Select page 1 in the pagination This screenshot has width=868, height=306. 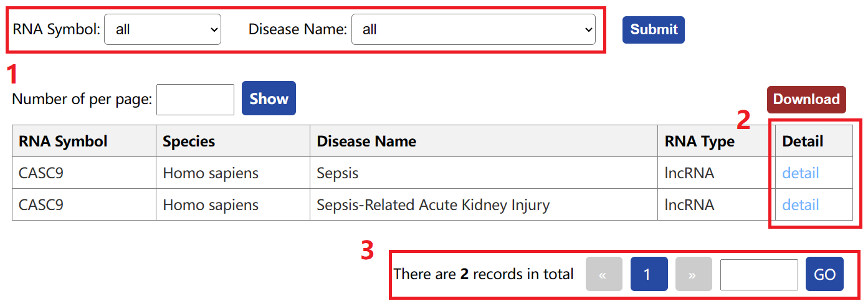coord(649,274)
